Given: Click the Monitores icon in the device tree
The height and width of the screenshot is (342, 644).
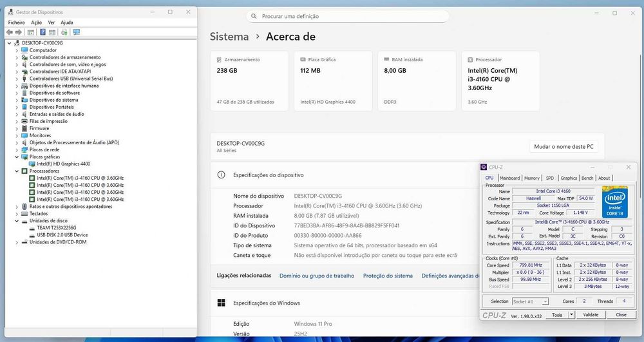Looking at the screenshot, I should [24, 135].
